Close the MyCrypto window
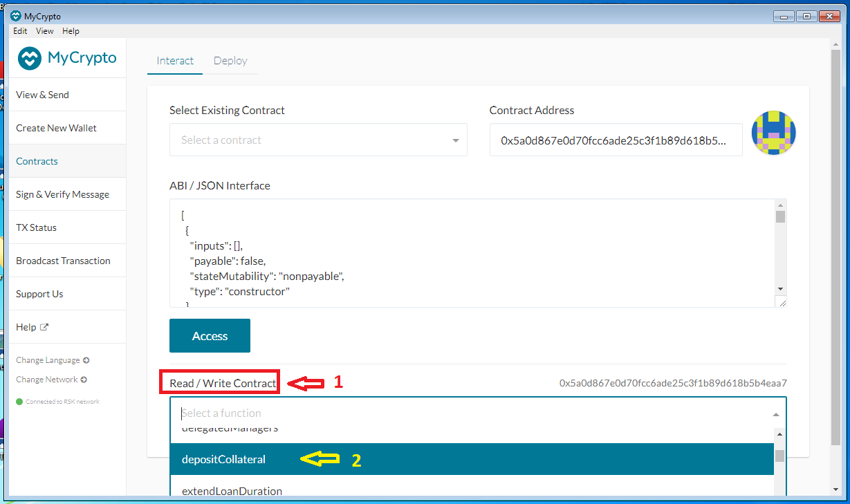 [x=830, y=16]
